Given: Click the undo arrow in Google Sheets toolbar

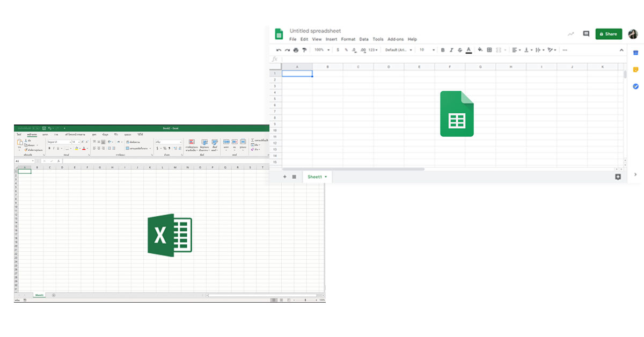Looking at the screenshot, I should [279, 50].
